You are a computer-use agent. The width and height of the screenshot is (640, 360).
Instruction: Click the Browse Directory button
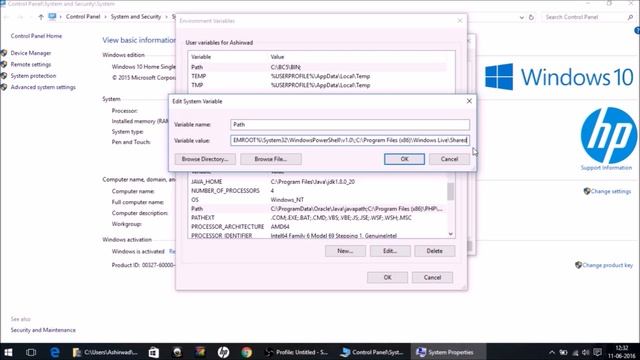[x=205, y=159]
